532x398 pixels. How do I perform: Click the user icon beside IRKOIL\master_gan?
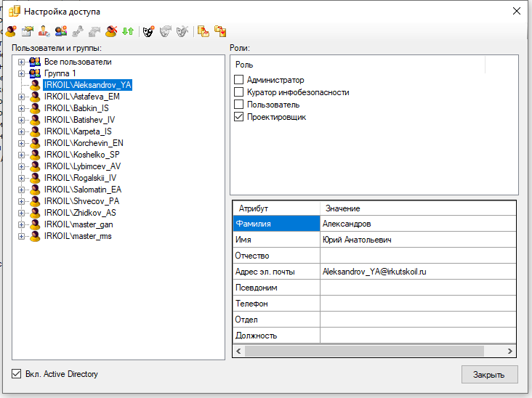[35, 224]
